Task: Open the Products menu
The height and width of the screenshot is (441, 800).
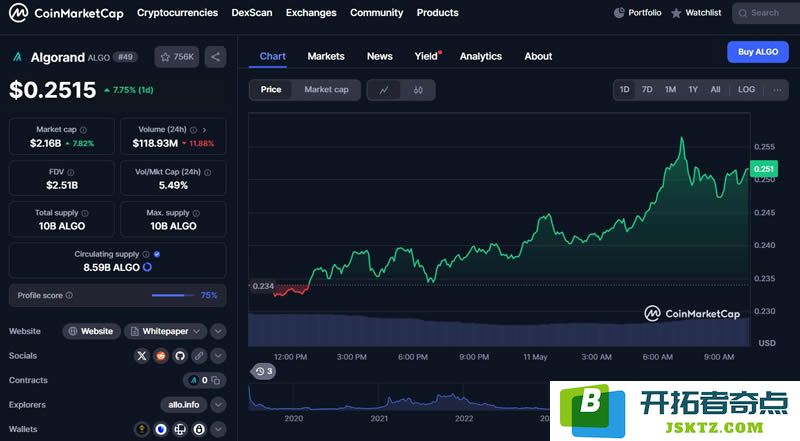Action: [x=437, y=13]
